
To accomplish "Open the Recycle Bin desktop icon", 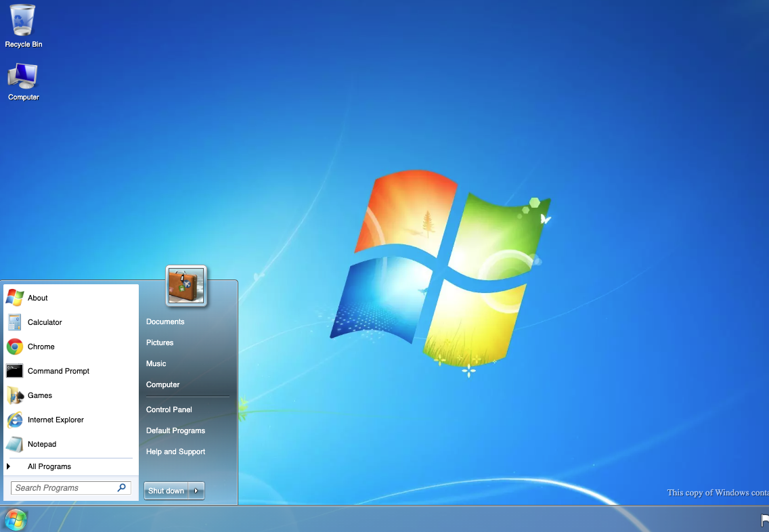I will [23, 26].
